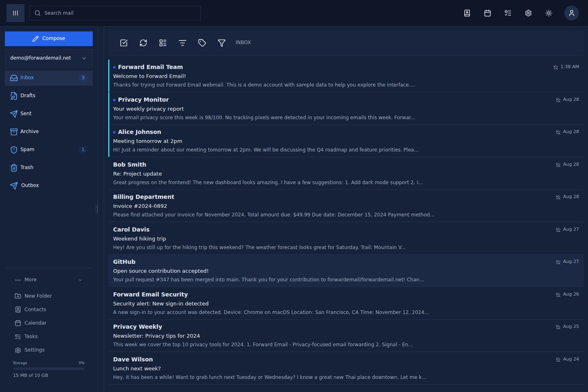Open sort options icon
The image size is (588, 392).
(x=183, y=43)
